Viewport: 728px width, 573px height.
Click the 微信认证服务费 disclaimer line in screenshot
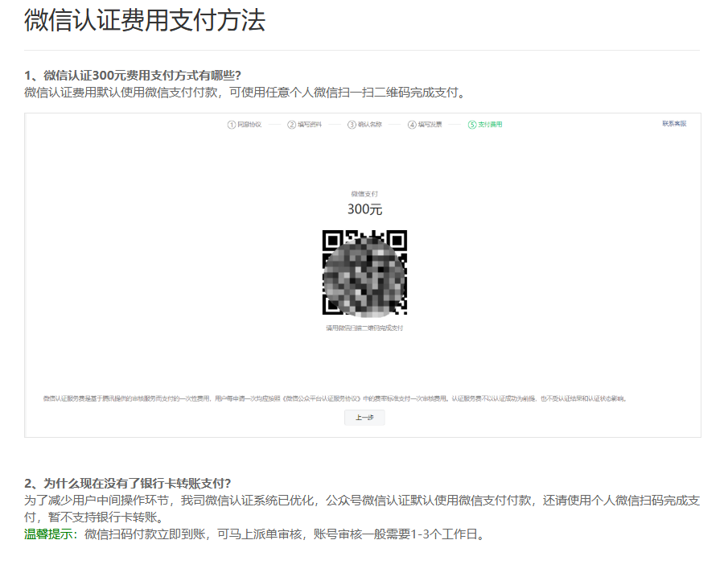335,398
